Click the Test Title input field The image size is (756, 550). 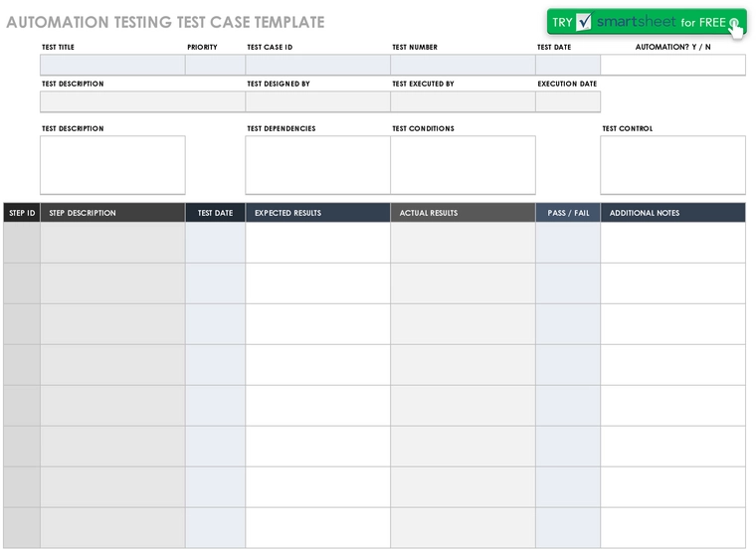[x=112, y=65]
